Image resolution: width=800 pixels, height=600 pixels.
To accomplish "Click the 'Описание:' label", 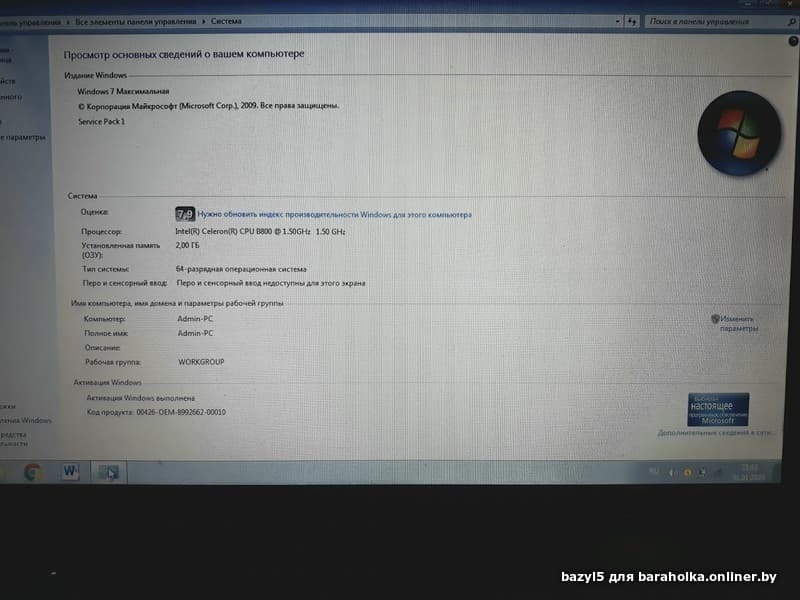I will tap(102, 347).
